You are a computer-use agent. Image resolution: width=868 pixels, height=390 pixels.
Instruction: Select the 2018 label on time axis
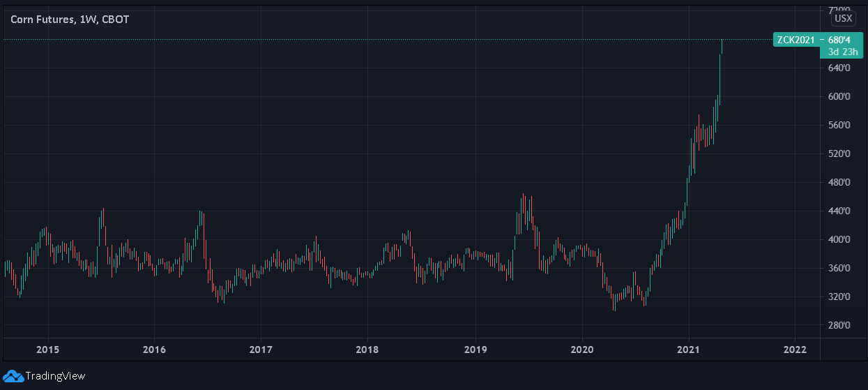(367, 349)
